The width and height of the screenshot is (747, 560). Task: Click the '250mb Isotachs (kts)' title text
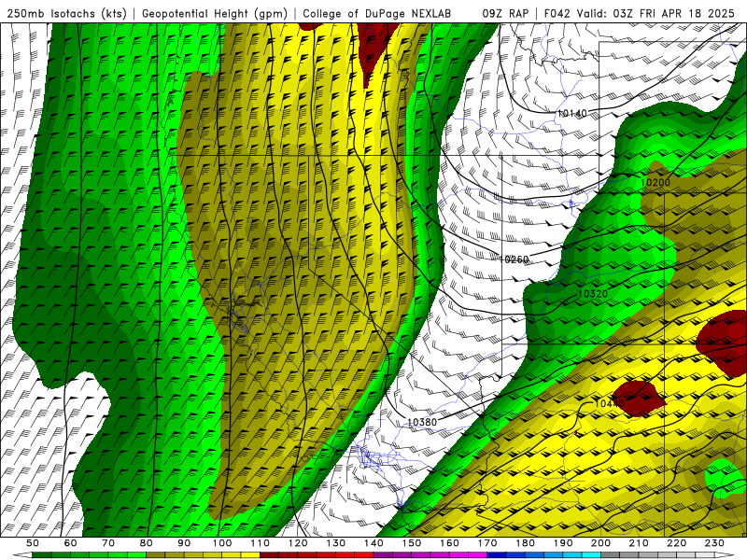click(66, 13)
